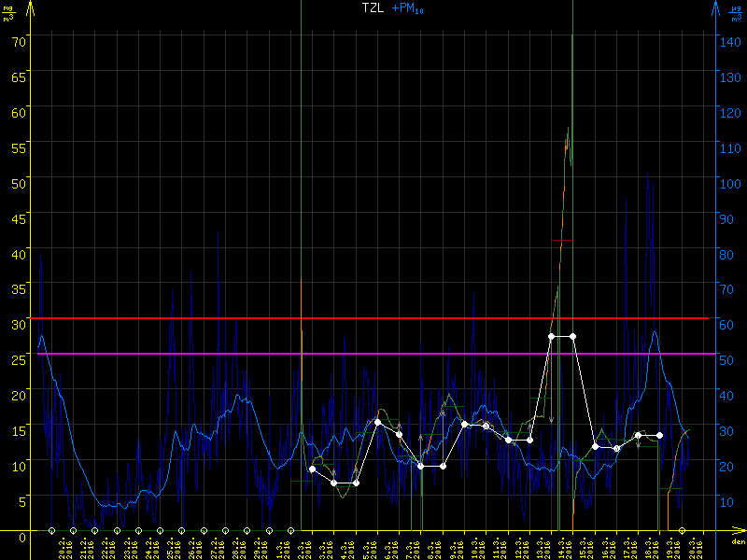
Task: Click the last yellow circle marker on the time axis
Action: click(682, 530)
